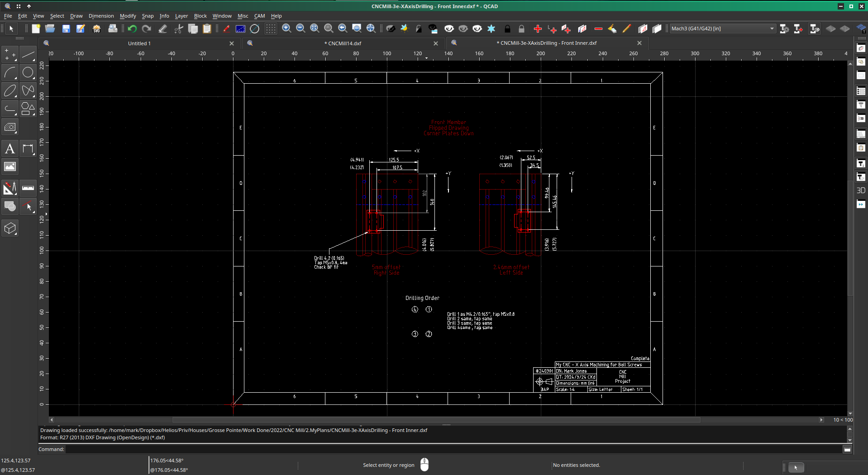The height and width of the screenshot is (475, 868).
Task: Undo the last action
Action: click(132, 28)
